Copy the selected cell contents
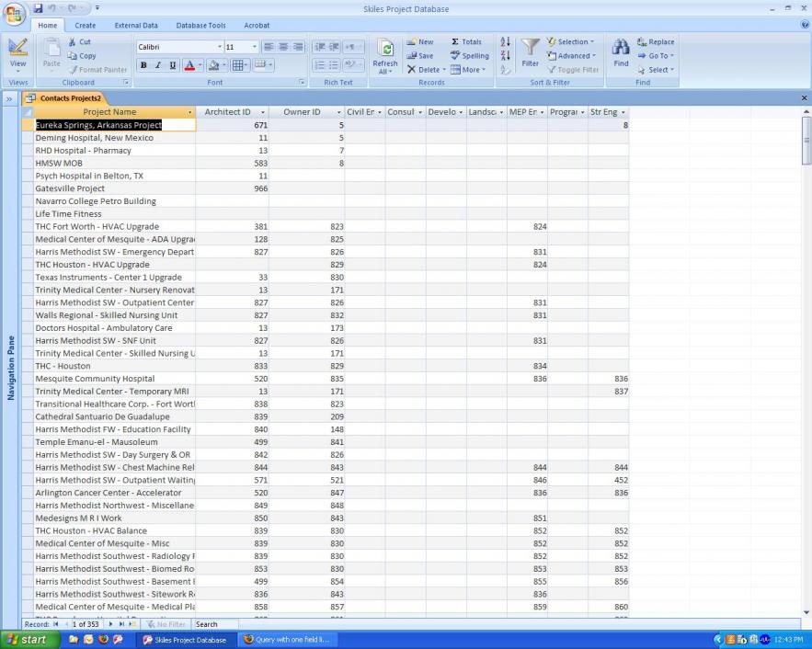The image size is (812, 649). pos(82,56)
